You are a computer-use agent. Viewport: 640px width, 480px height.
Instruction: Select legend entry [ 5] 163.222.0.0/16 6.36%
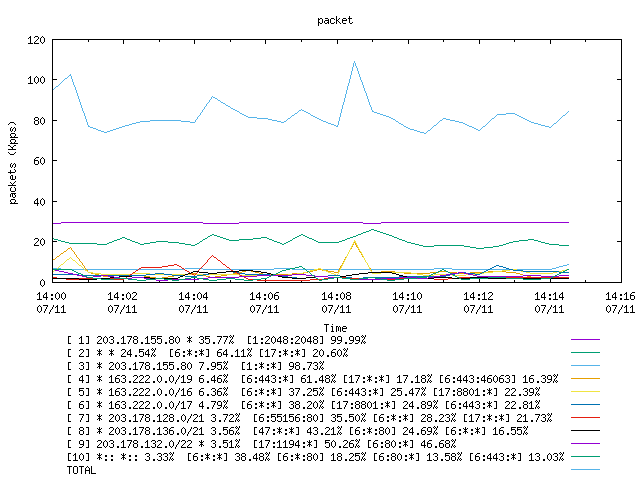(304, 392)
